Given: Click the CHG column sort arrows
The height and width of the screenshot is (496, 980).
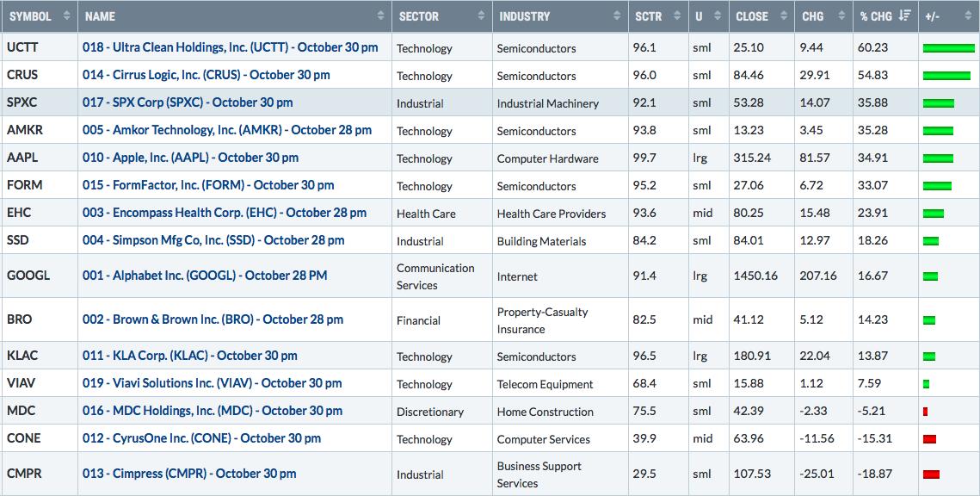Looking at the screenshot, I should coord(841,16).
